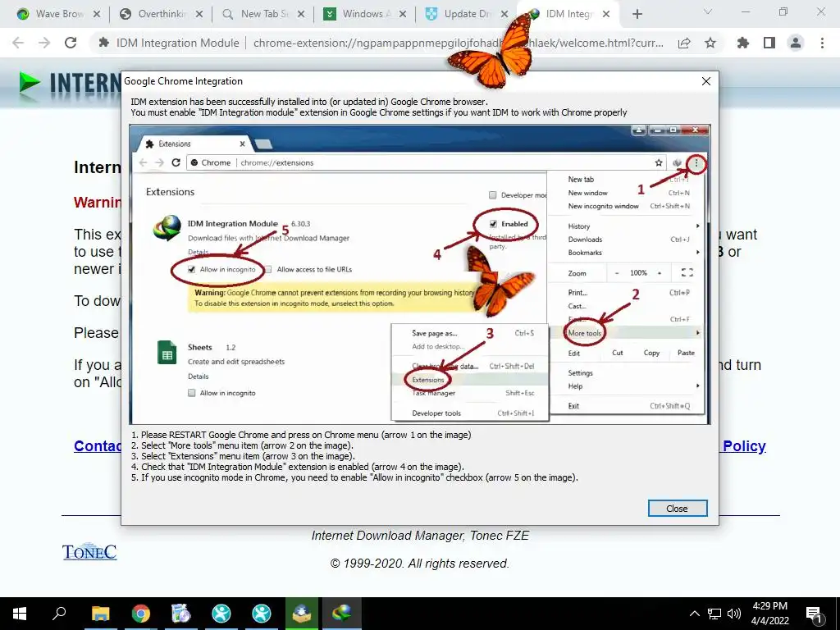Click the tutorial screenshot image in dialog
Screen dimensions: 840x630
click(x=419, y=275)
